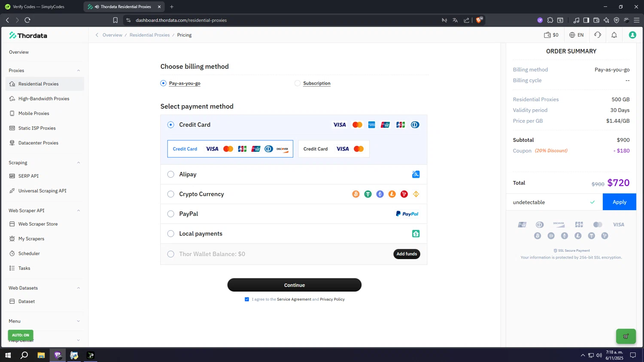Bookmark this page

[115, 20]
